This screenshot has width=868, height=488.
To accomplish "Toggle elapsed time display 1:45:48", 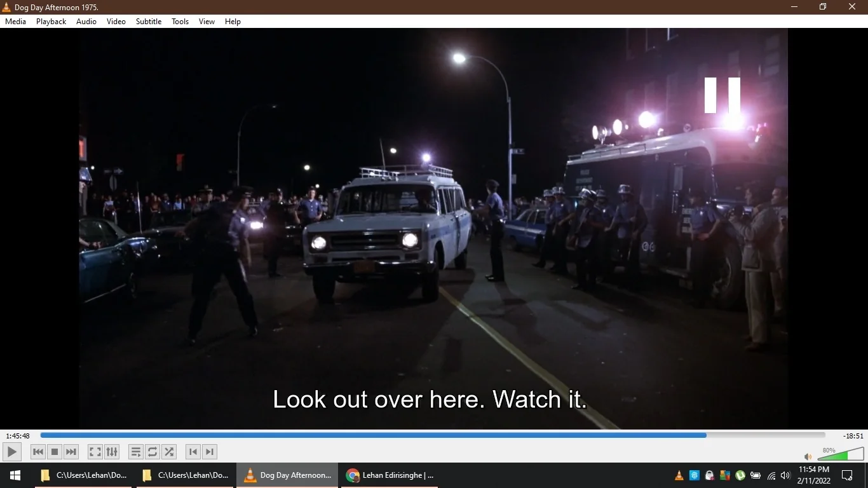I will pyautogui.click(x=18, y=436).
